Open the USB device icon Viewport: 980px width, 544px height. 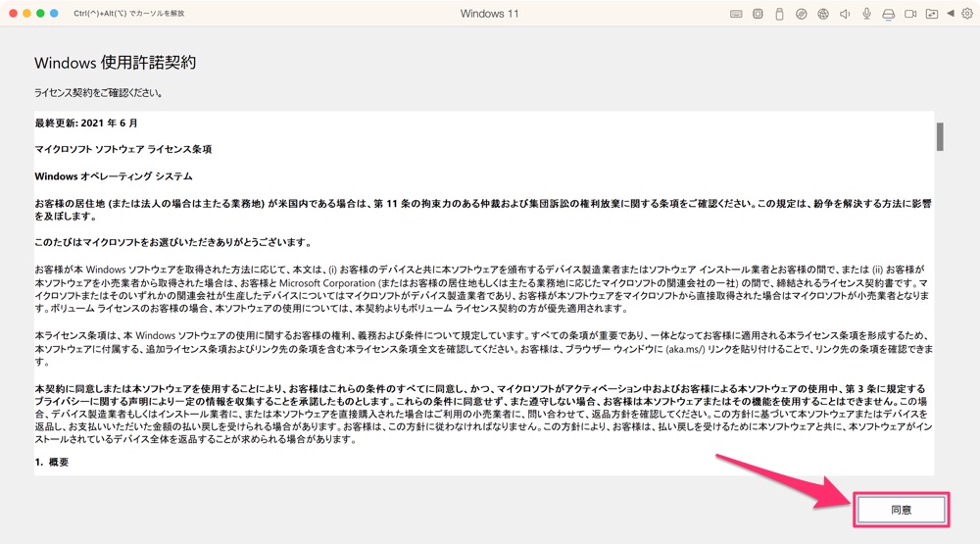coord(779,14)
